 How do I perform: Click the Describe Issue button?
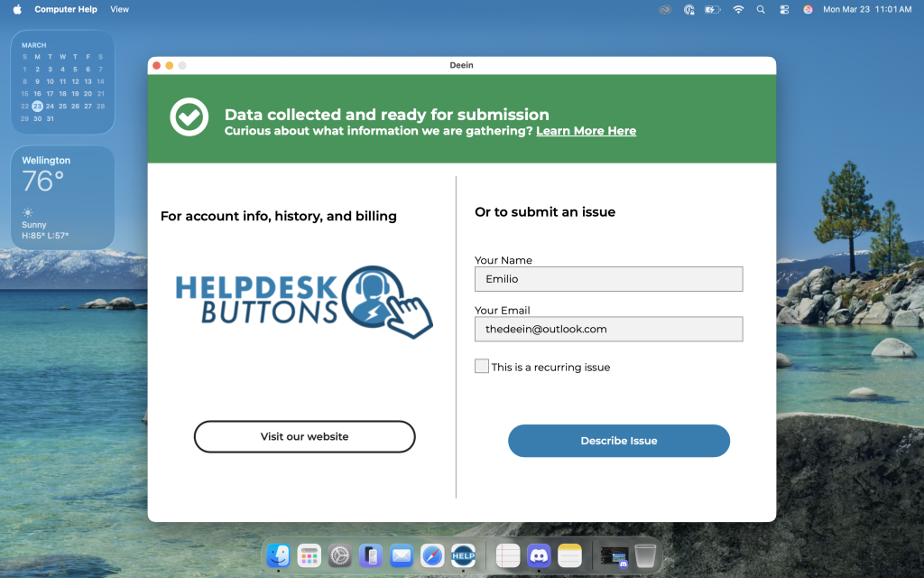click(618, 441)
